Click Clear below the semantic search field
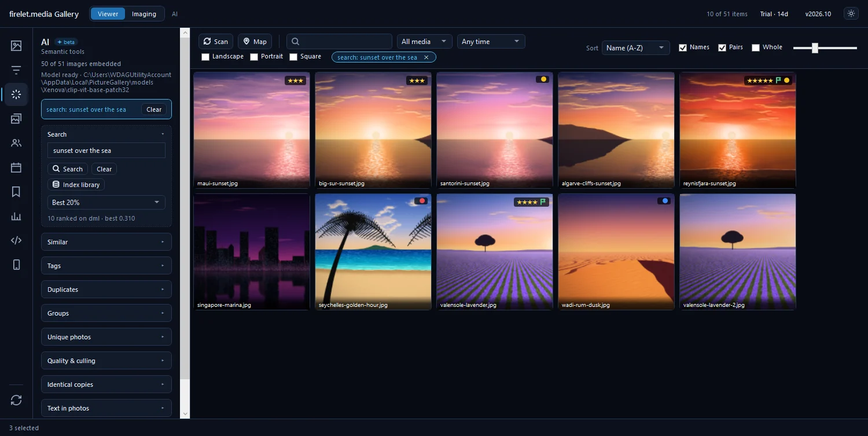Screen dimensions: 868x436 point(104,169)
